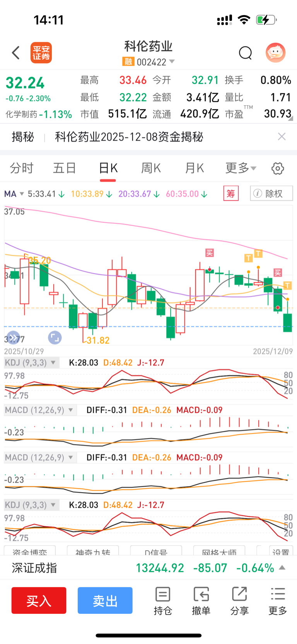The height and width of the screenshot is (644, 297).
Task: Tap the 筹 chip distribution icon
Action: pyautogui.click(x=231, y=193)
